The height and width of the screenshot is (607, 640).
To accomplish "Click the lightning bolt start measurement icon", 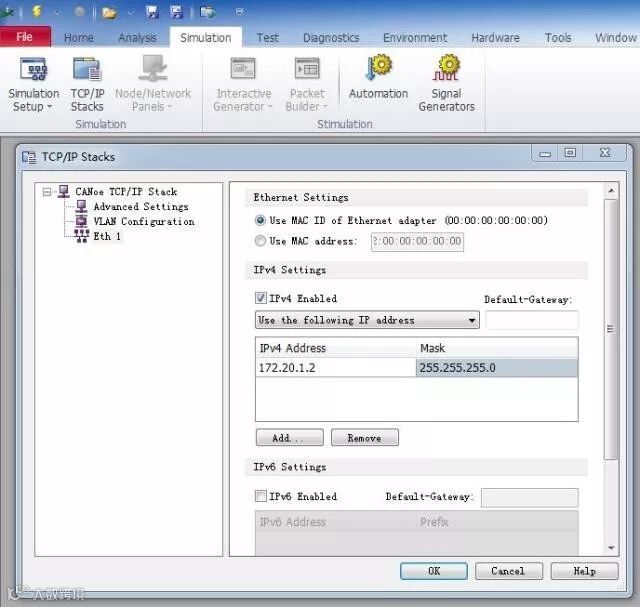I will (x=37, y=11).
